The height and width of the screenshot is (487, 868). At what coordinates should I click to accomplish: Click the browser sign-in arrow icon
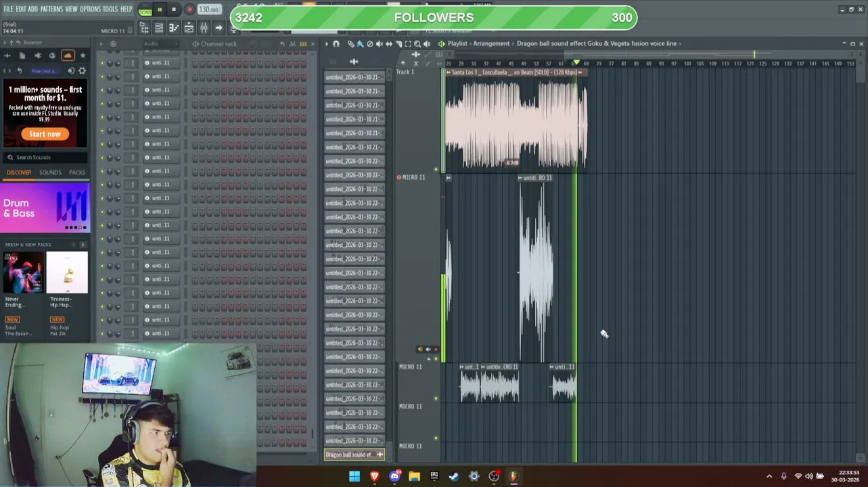(x=71, y=70)
